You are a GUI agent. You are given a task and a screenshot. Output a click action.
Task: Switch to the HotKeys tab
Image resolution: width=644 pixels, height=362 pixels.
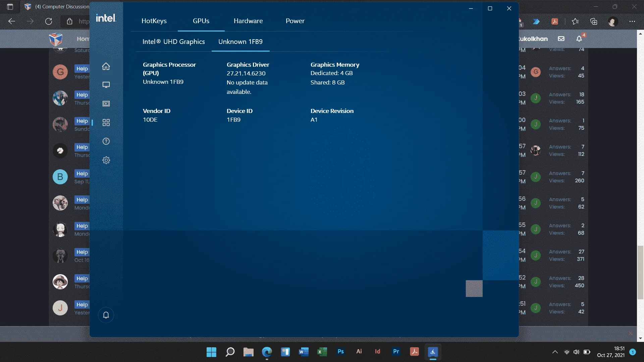pyautogui.click(x=154, y=21)
